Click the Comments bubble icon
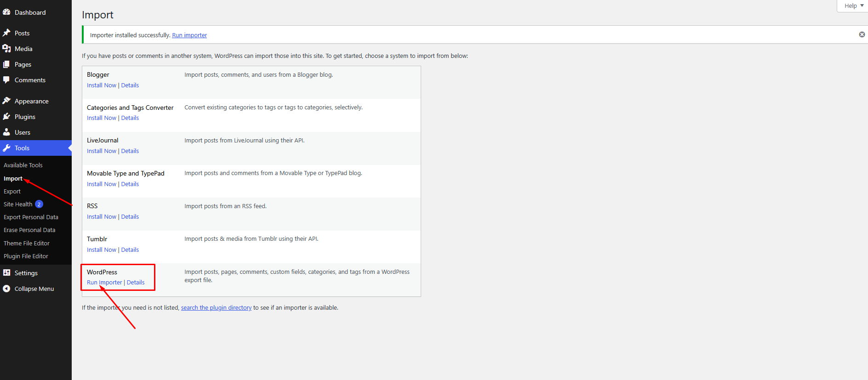The height and width of the screenshot is (380, 868). click(6, 80)
